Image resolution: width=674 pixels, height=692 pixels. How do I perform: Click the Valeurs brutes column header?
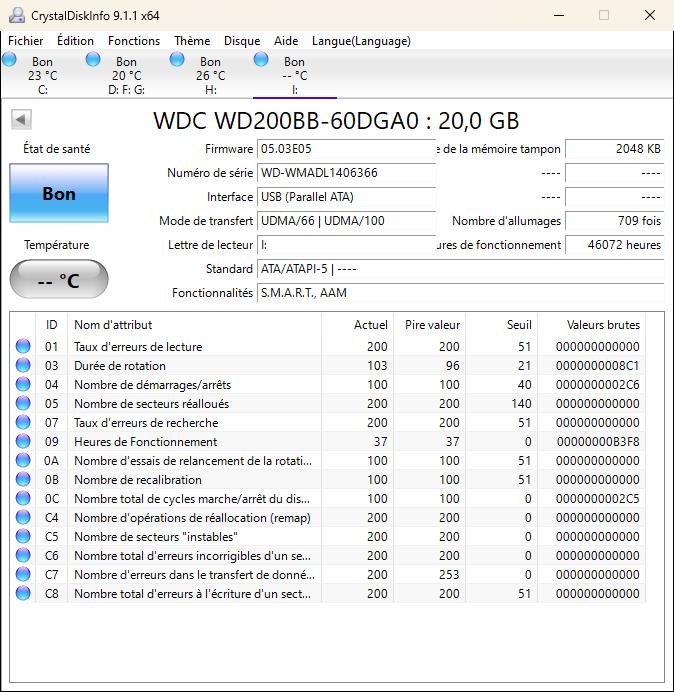(602, 325)
